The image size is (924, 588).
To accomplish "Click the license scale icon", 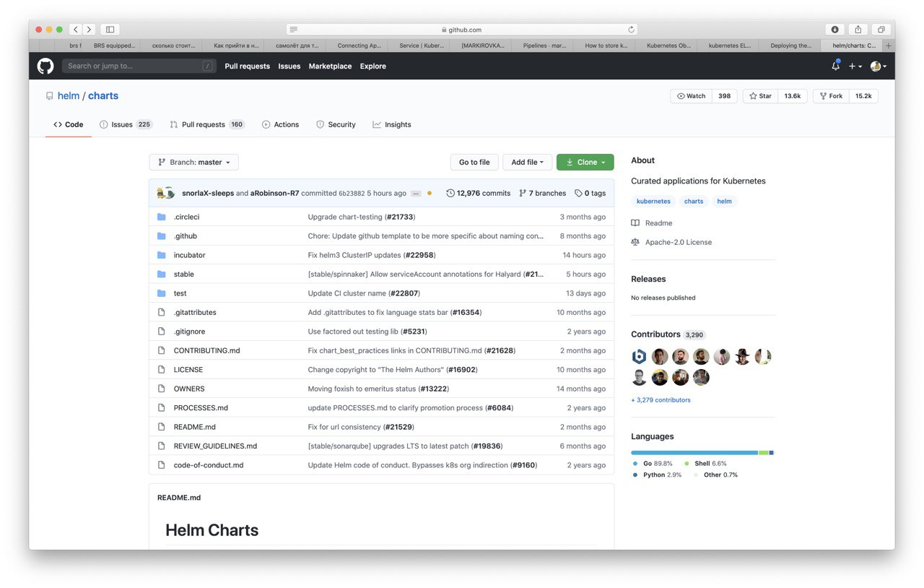I will tap(635, 242).
